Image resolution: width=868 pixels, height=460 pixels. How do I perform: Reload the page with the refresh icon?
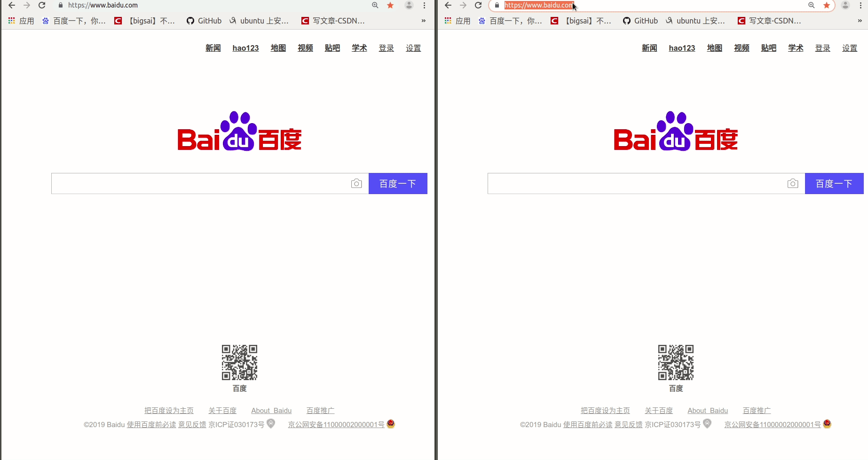pyautogui.click(x=42, y=5)
